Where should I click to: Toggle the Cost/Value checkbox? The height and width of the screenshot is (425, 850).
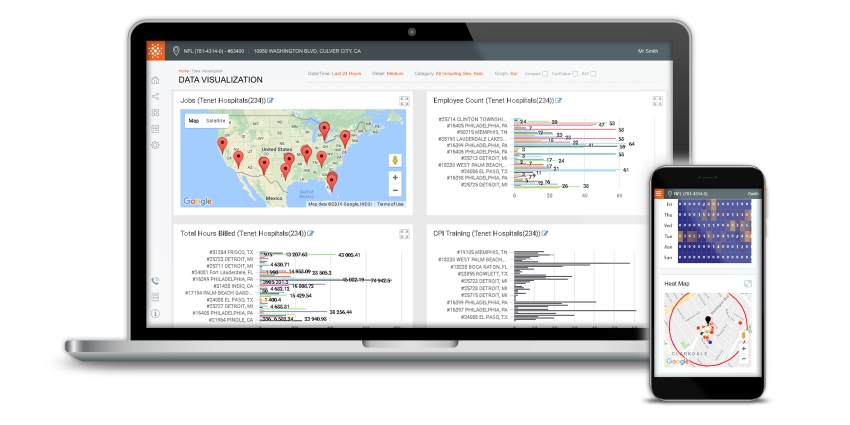coord(575,74)
